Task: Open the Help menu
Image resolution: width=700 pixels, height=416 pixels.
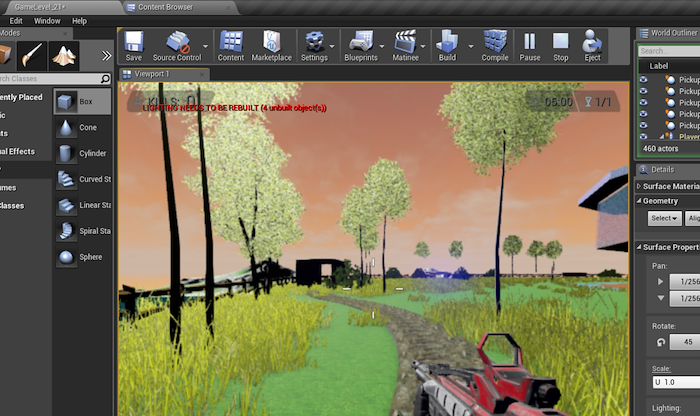Action: (79, 21)
